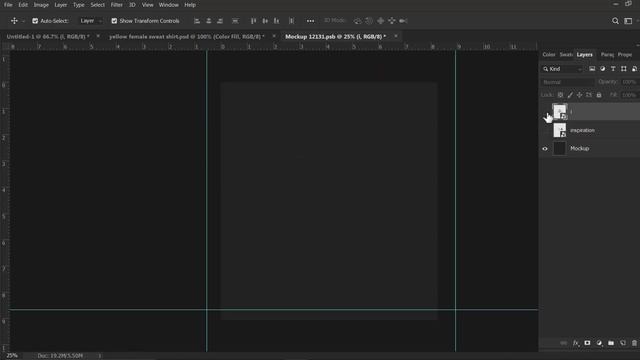This screenshot has height=360, width=640.
Task: Switch to yellow female sweat shirt tab
Action: pyautogui.click(x=187, y=36)
